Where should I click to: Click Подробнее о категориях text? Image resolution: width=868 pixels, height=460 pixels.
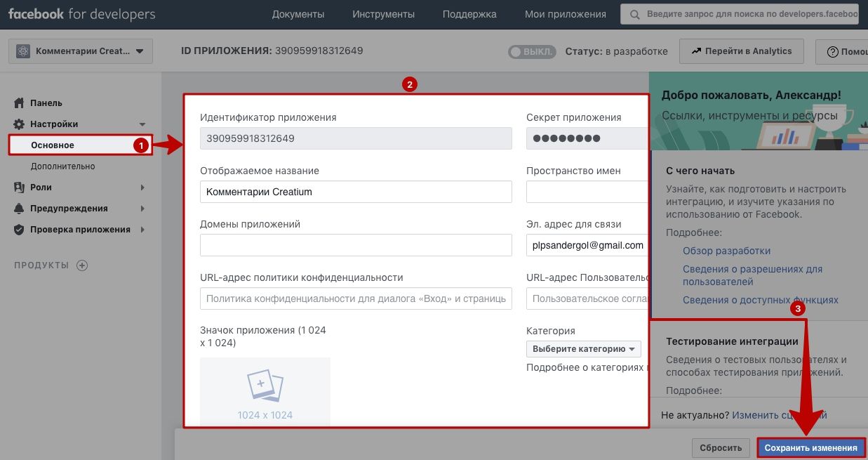coord(586,367)
